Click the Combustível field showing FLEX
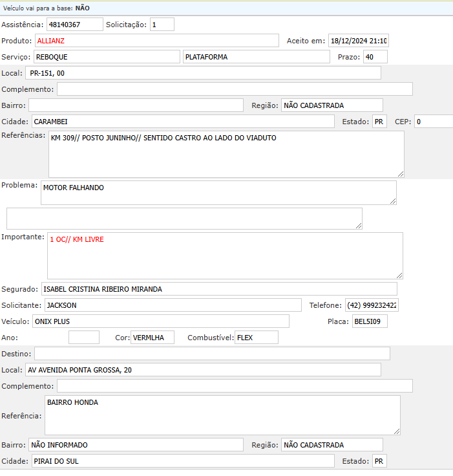The image size is (453, 476). coord(257,337)
